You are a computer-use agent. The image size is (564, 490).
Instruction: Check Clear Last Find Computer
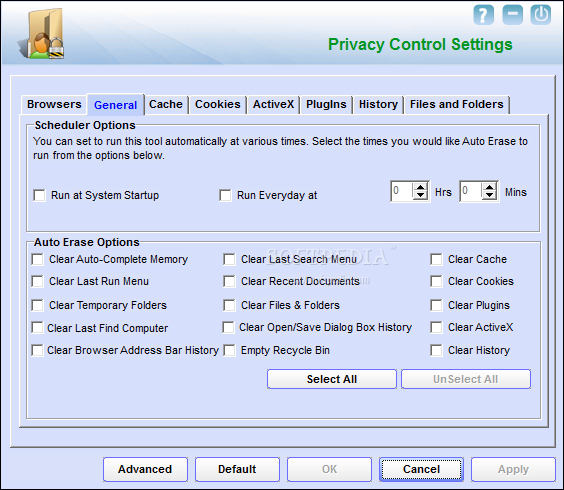click(x=37, y=328)
